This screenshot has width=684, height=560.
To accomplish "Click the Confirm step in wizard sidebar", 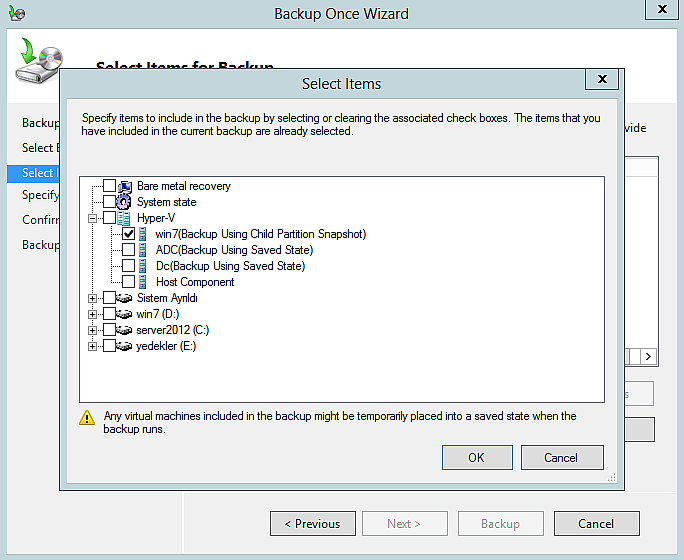I will pyautogui.click(x=40, y=219).
